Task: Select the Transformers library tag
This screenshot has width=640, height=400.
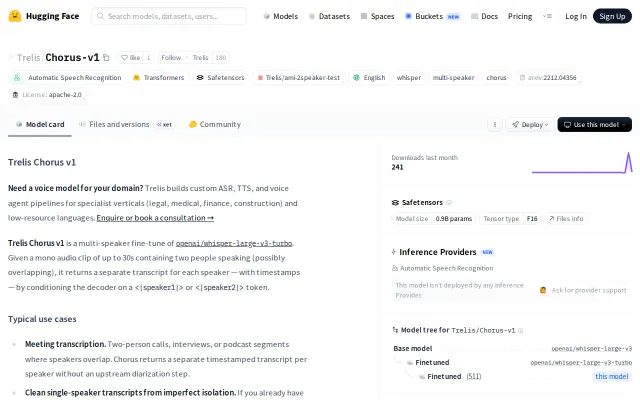Action: coord(159,78)
